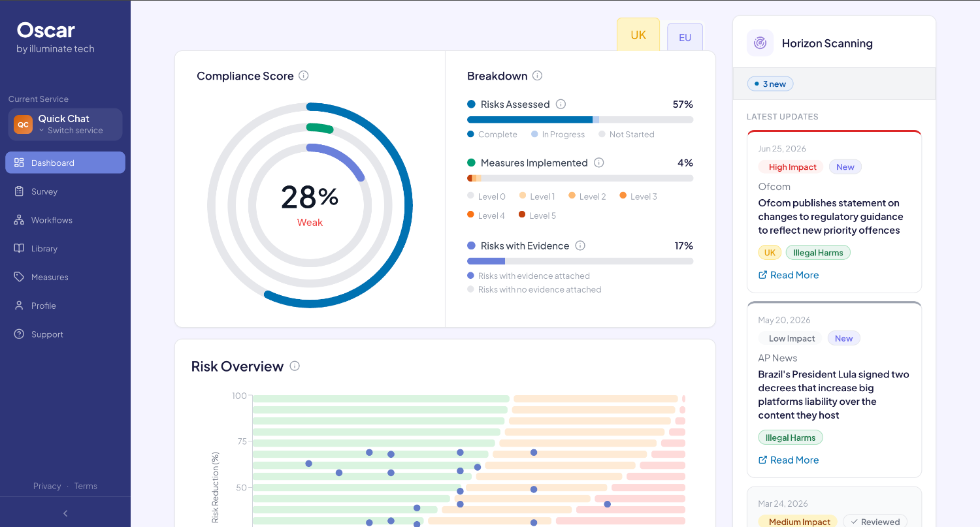The height and width of the screenshot is (527, 980).
Task: Open Profile in the sidebar menu
Action: 65,306
